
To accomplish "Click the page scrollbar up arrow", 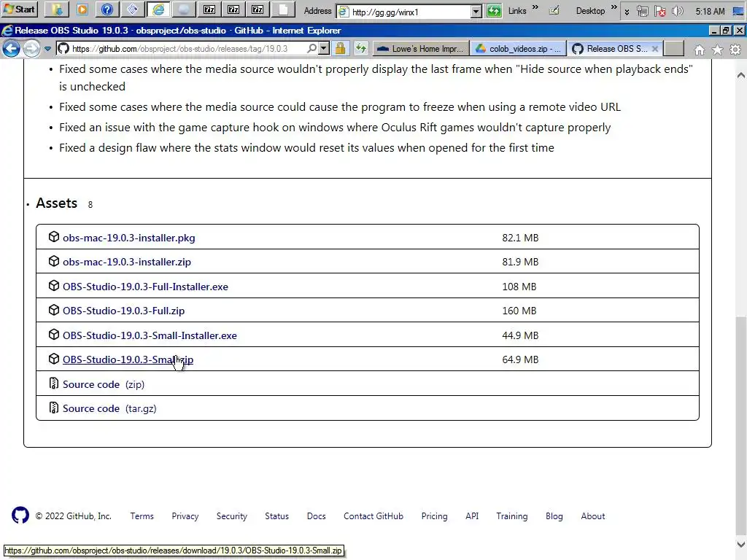I will [741, 75].
